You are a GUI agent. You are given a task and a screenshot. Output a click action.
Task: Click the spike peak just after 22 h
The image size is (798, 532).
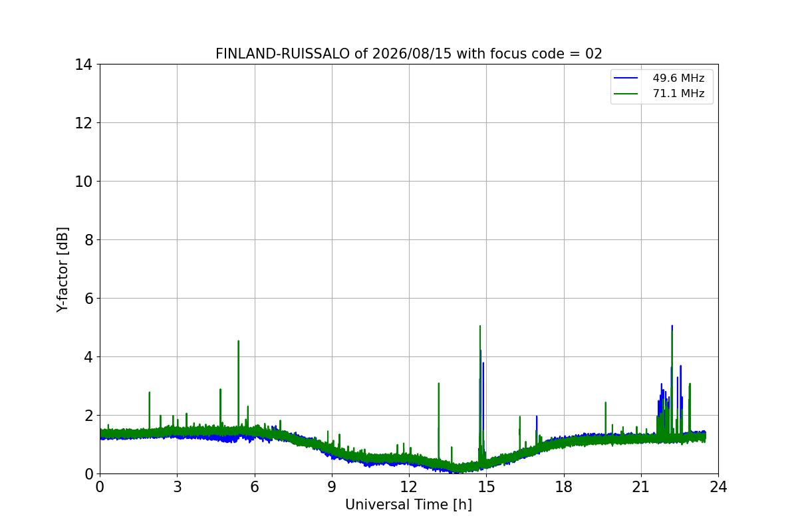[672, 327]
